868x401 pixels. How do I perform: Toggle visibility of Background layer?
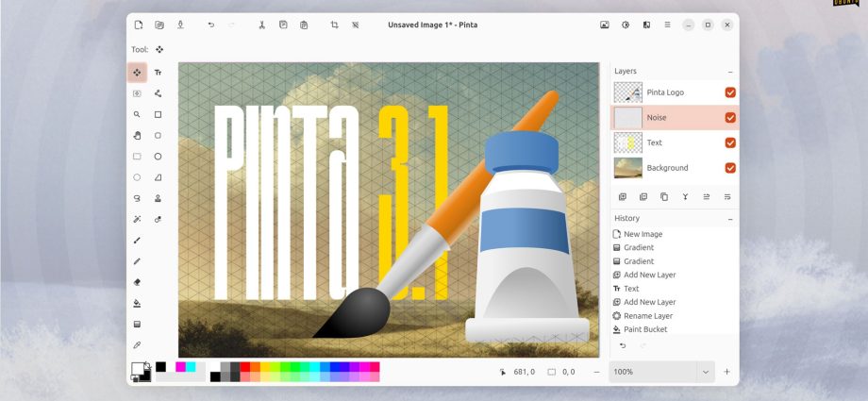730,168
